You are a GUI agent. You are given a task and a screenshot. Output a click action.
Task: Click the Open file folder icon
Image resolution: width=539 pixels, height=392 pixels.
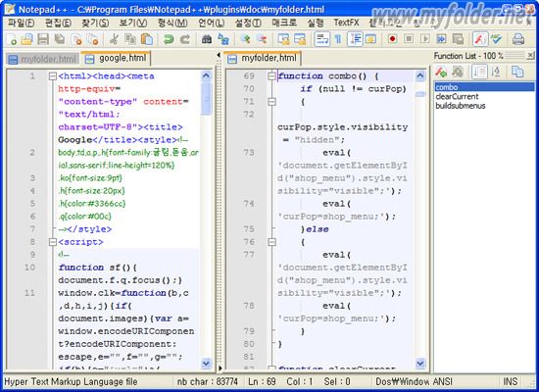point(27,39)
